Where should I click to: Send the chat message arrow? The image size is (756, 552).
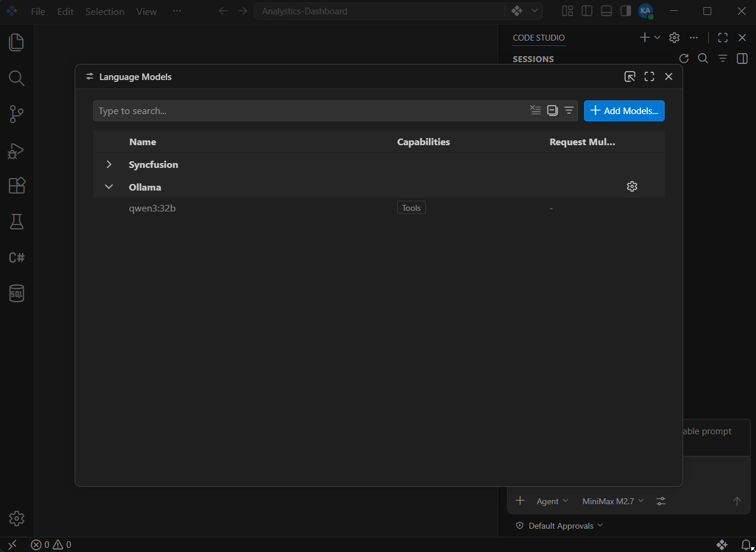tap(737, 501)
